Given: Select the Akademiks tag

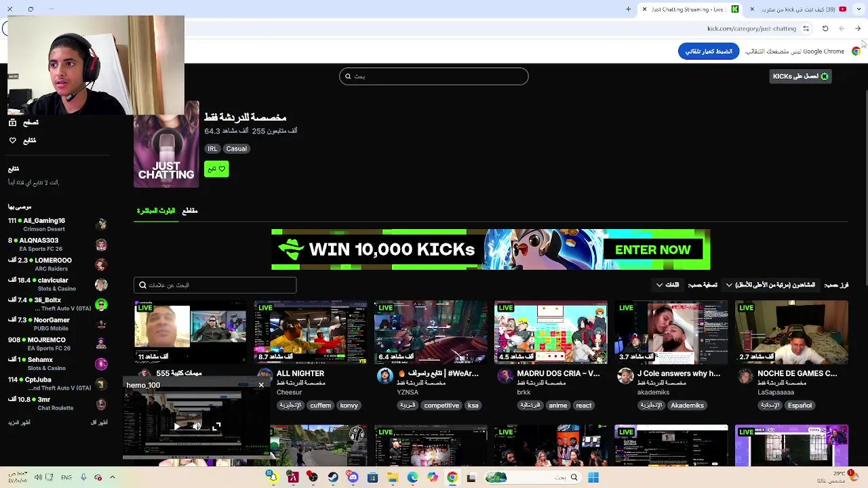Looking at the screenshot, I should (687, 405).
